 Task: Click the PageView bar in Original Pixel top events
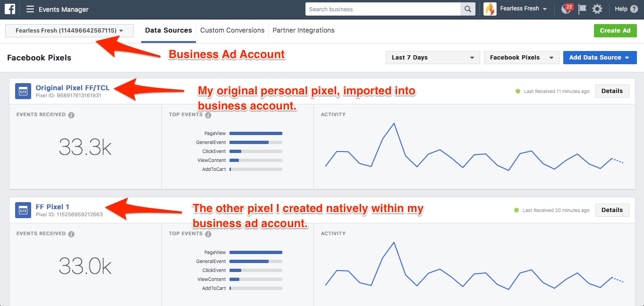[x=256, y=134]
